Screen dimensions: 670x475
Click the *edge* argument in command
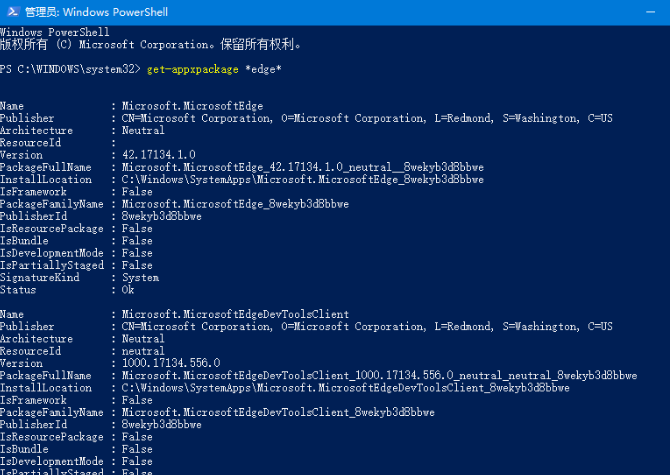[x=263, y=69]
